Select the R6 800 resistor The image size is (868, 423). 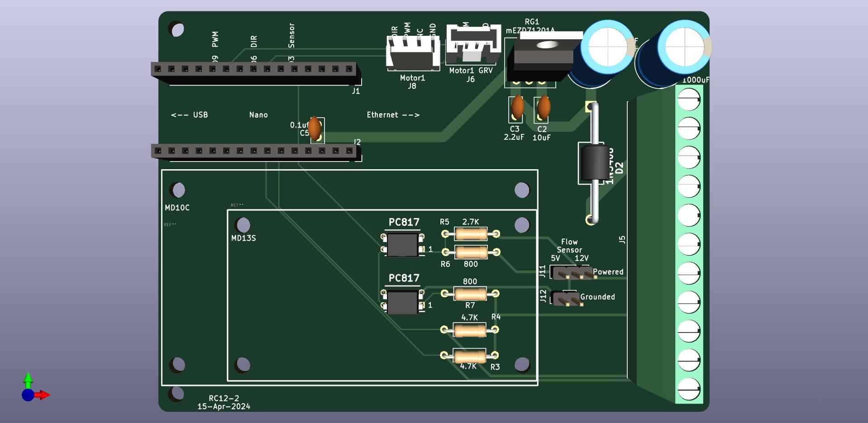pos(471,252)
